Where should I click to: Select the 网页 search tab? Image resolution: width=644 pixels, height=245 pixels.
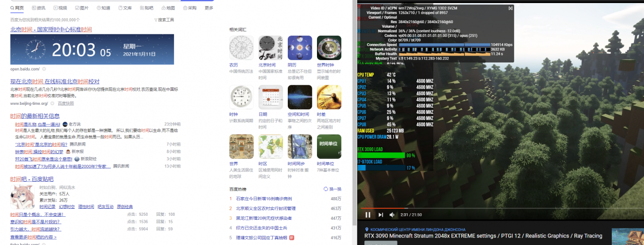pos(17,8)
